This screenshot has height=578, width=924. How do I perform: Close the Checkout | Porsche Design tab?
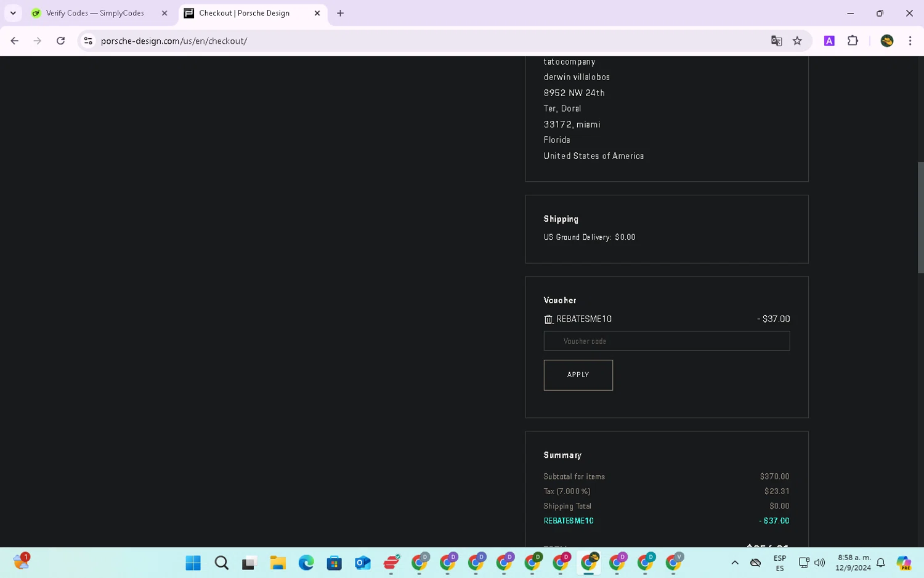[317, 13]
